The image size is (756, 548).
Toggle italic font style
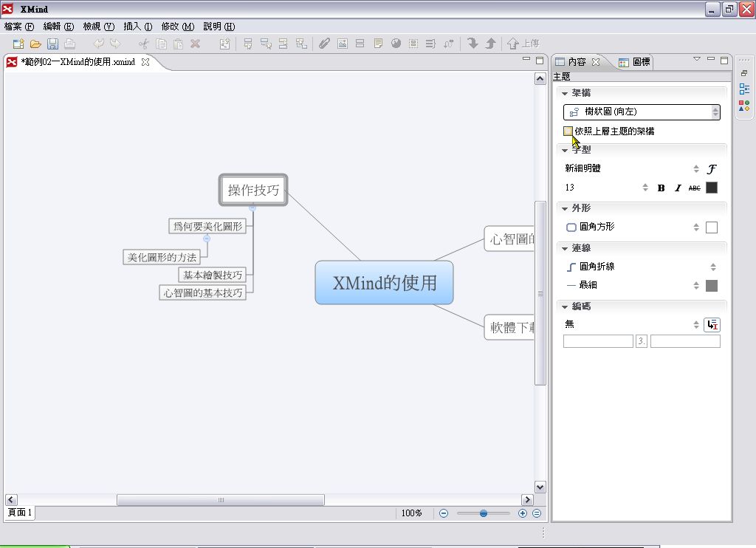click(678, 188)
